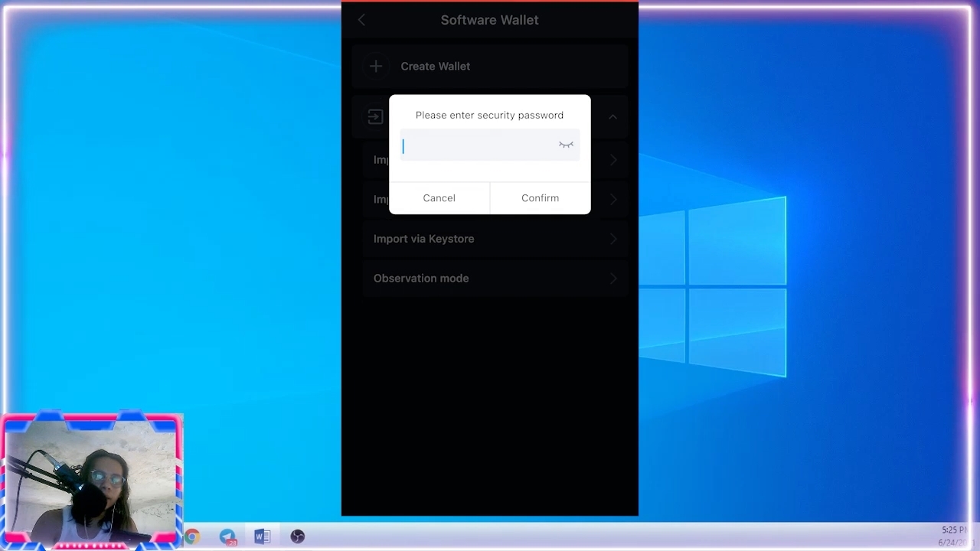Open Google Chrome from the taskbar
Image resolution: width=980 pixels, height=551 pixels.
[192, 536]
